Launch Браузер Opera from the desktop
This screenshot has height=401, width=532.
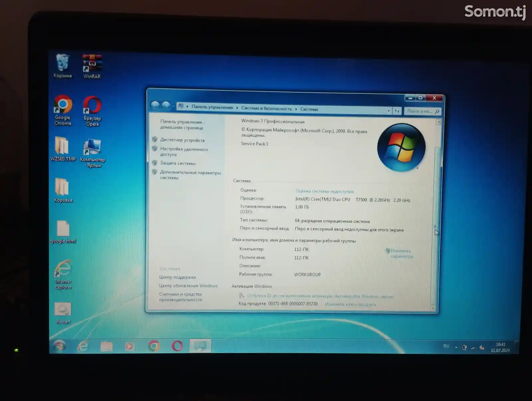tap(92, 111)
